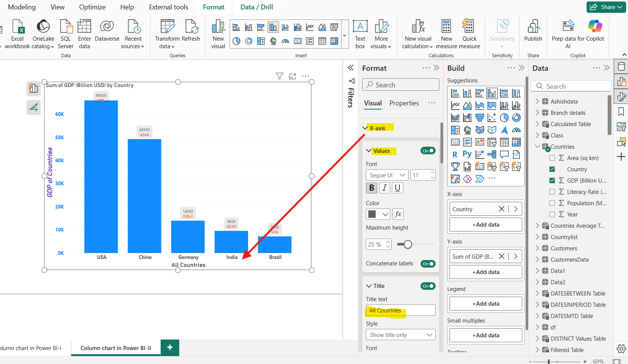Click the Share button

[605, 7]
